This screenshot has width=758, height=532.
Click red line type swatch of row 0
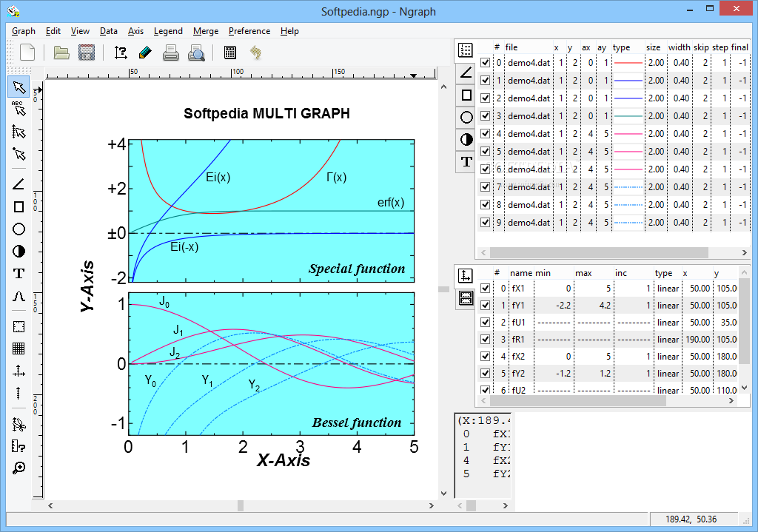coord(628,63)
